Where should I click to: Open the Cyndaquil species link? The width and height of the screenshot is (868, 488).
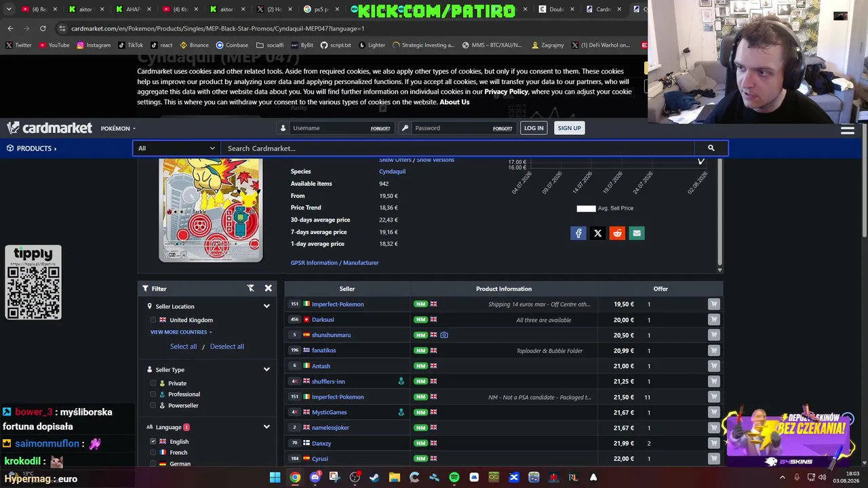coord(392,171)
